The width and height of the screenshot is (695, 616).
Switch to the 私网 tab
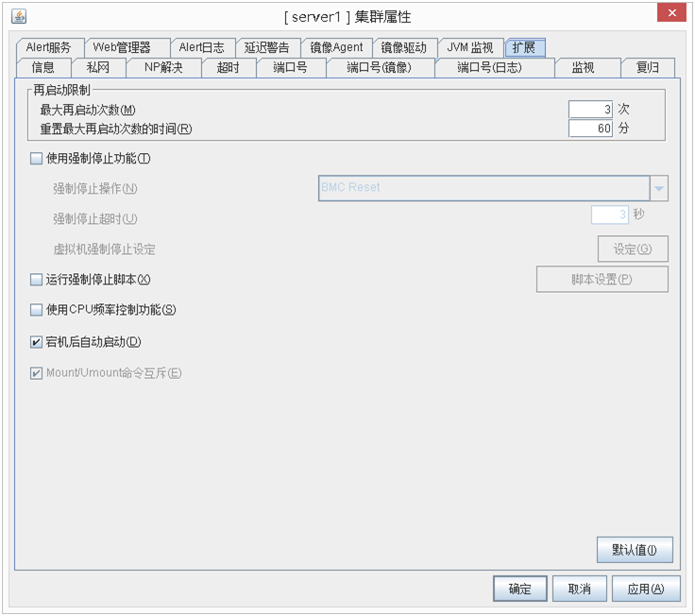[98, 67]
